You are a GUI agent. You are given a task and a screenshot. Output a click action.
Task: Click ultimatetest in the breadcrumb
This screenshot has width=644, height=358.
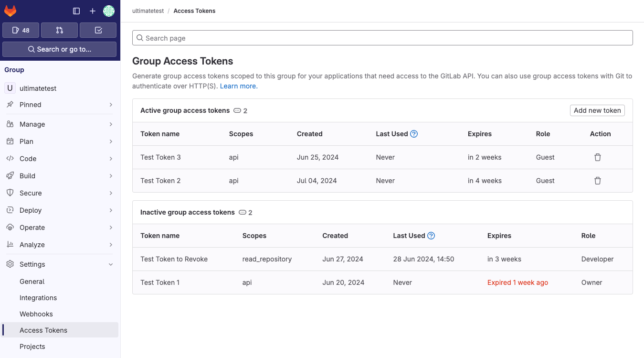point(148,11)
